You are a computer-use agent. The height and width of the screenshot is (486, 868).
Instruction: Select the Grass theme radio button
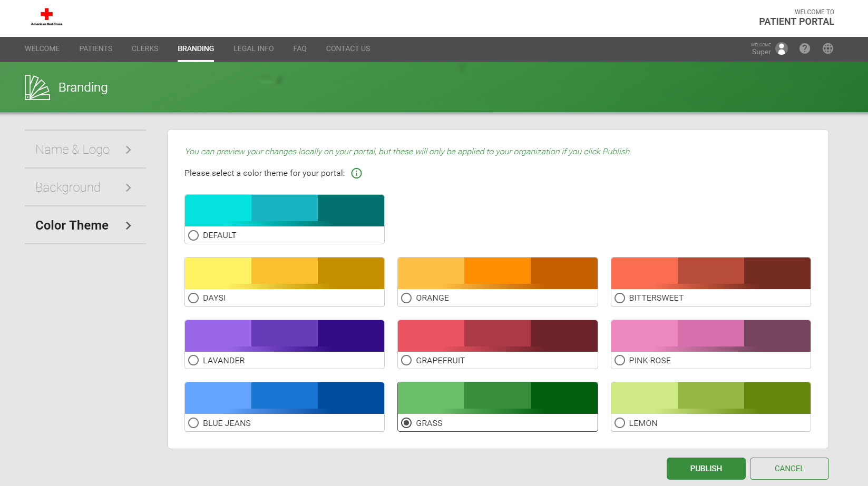pyautogui.click(x=406, y=423)
